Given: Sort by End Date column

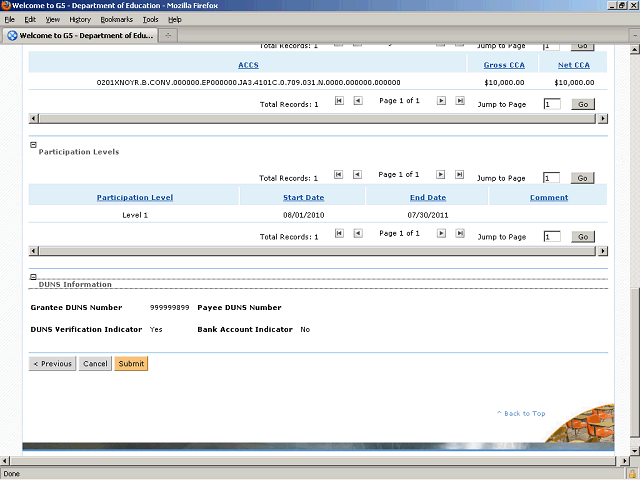Looking at the screenshot, I should pyautogui.click(x=428, y=198).
